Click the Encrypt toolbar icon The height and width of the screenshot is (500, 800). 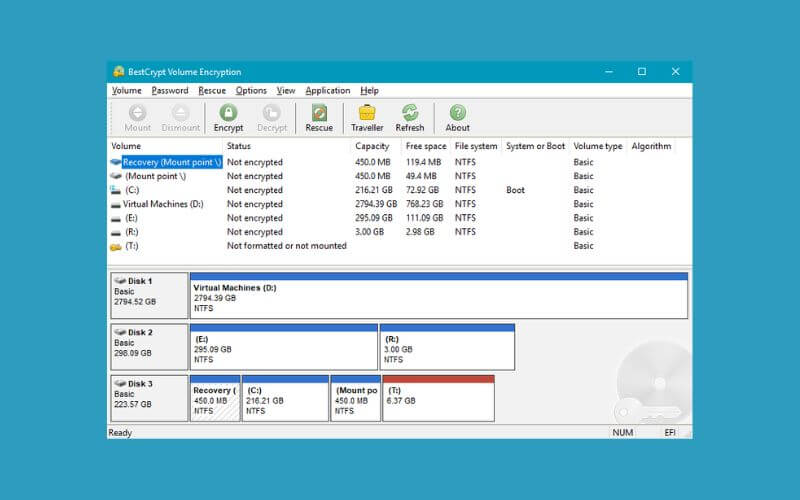228,118
